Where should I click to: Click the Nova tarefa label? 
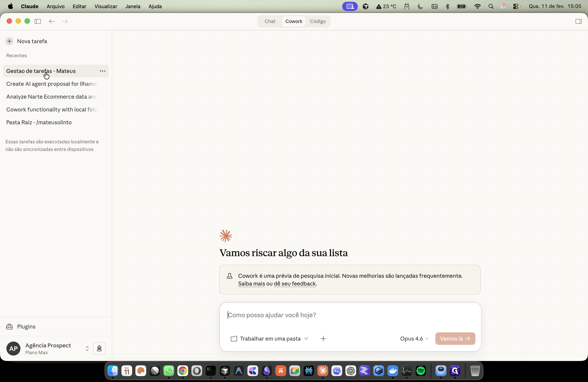[x=32, y=41]
